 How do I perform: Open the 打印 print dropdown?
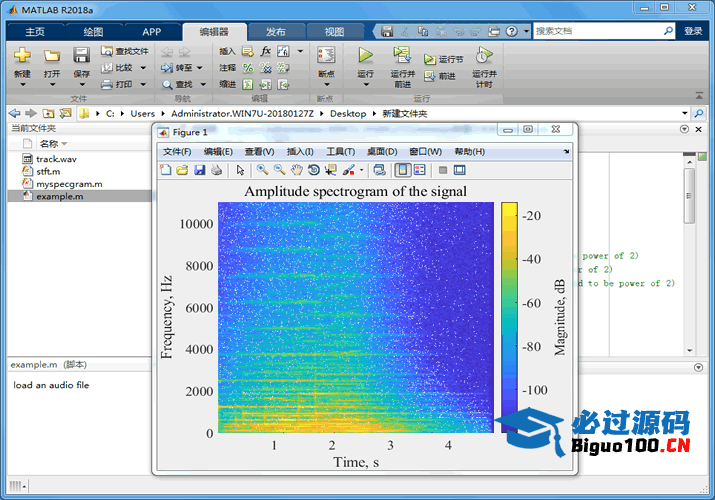pos(143,84)
